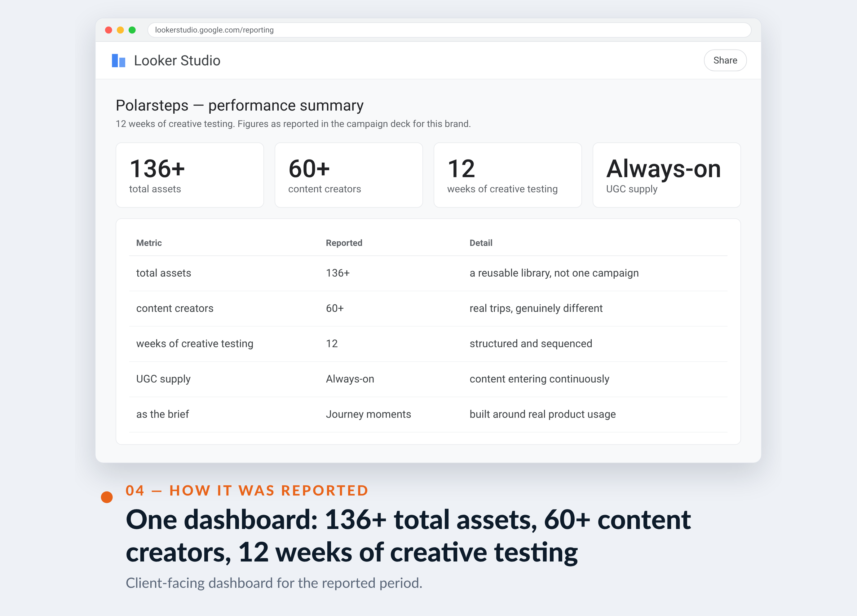Image resolution: width=857 pixels, height=616 pixels.
Task: Select the Always-on UGC supply scorecard
Action: point(667,175)
